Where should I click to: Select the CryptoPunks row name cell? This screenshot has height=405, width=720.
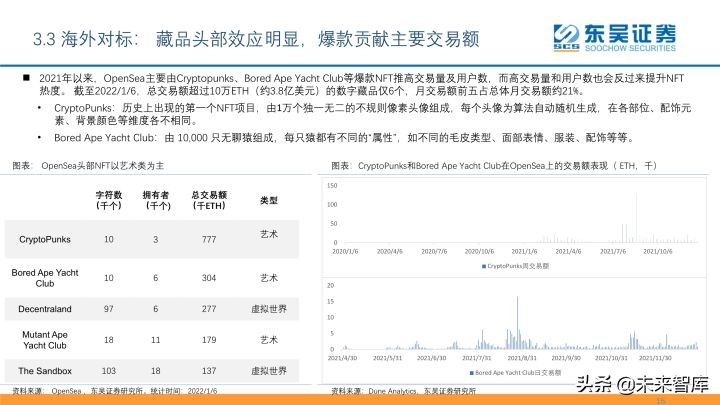click(x=45, y=239)
